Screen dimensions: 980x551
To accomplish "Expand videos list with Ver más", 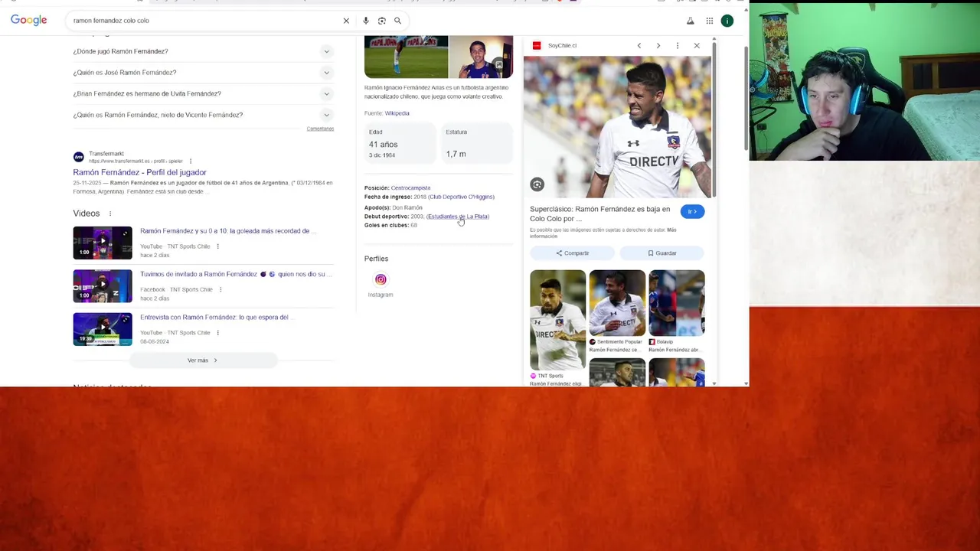I will [x=203, y=360].
